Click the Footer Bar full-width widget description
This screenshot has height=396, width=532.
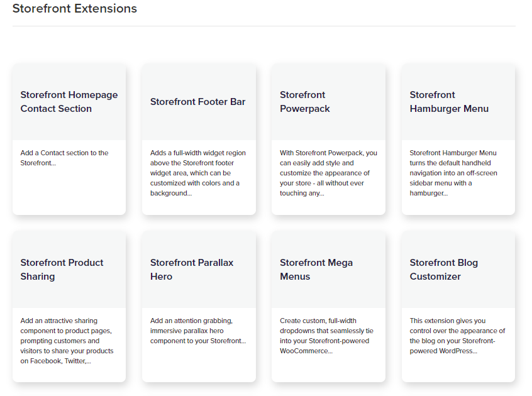point(198,173)
